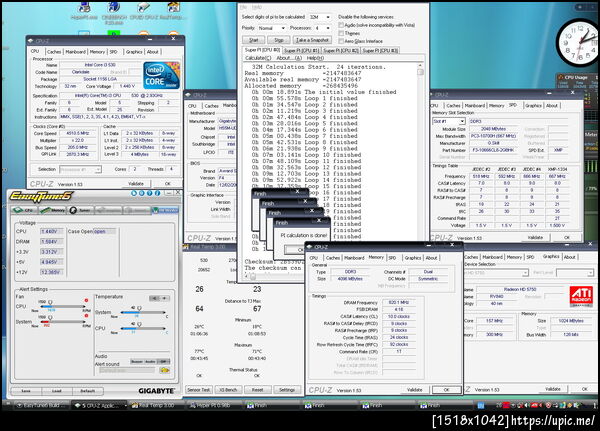This screenshot has height=431, width=600.
Task: Open Real Temp 3.00 from taskbar
Action: pos(156,405)
